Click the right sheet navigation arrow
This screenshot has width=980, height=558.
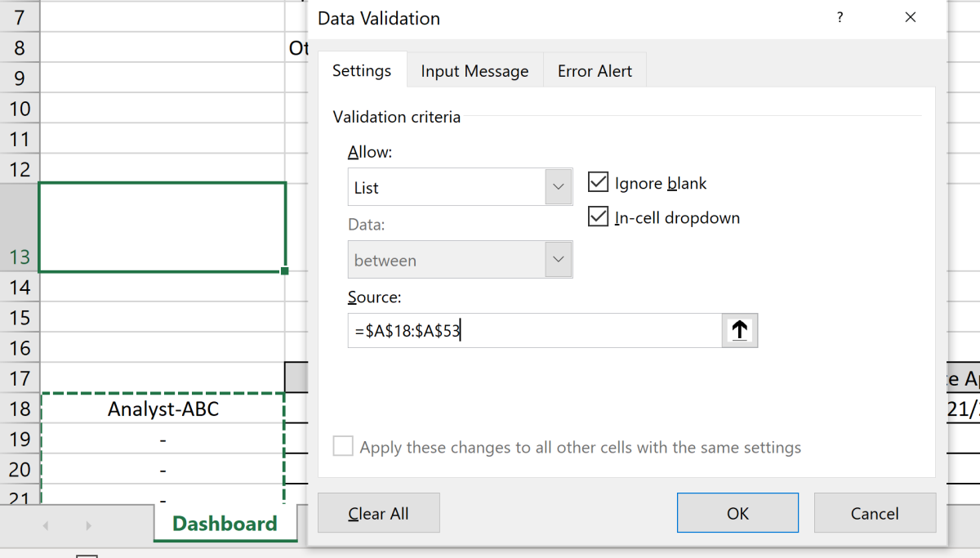(88, 526)
